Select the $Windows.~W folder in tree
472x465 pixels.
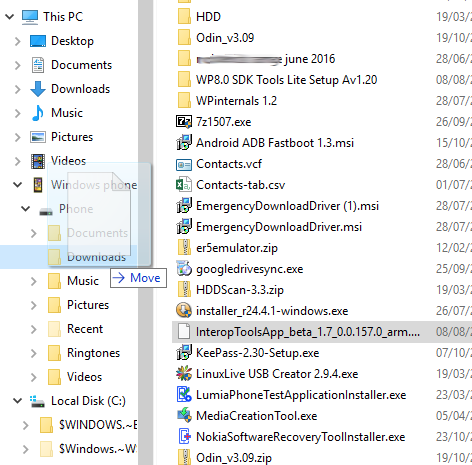98,449
